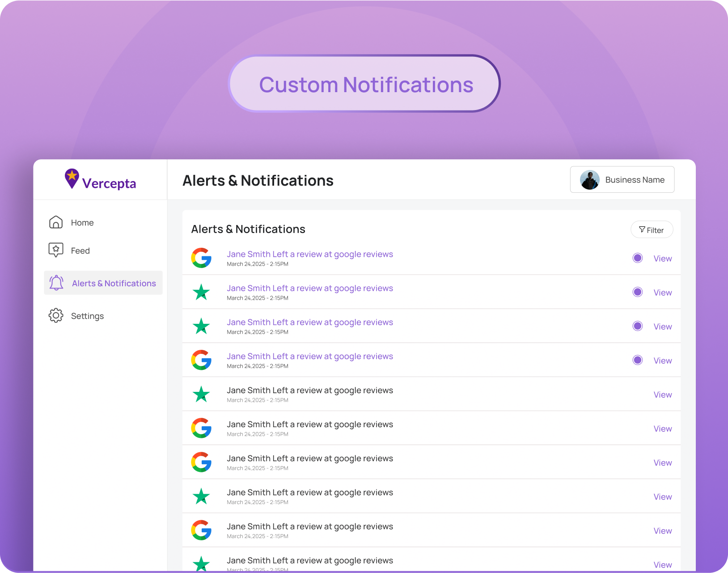Open the Business Name account button

click(x=622, y=179)
